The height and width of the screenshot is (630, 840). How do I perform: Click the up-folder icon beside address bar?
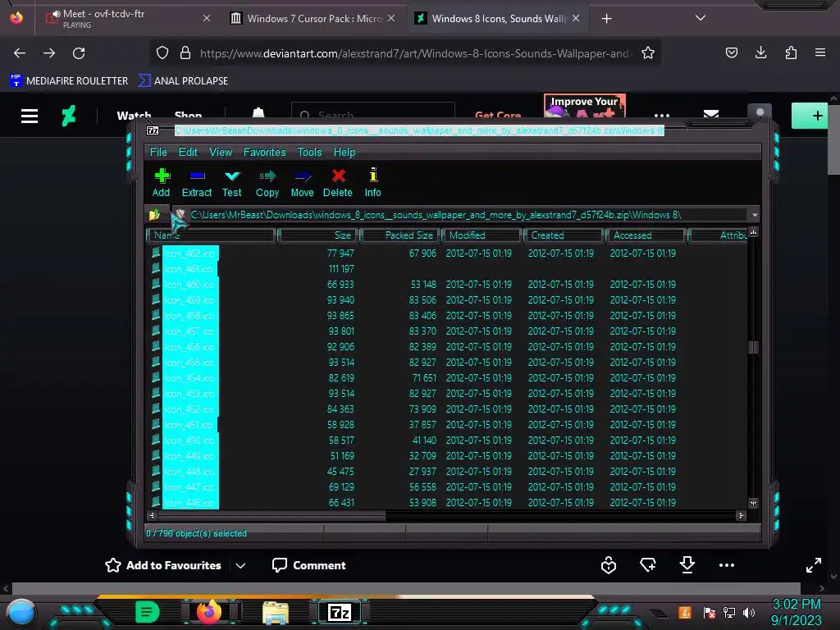point(155,215)
